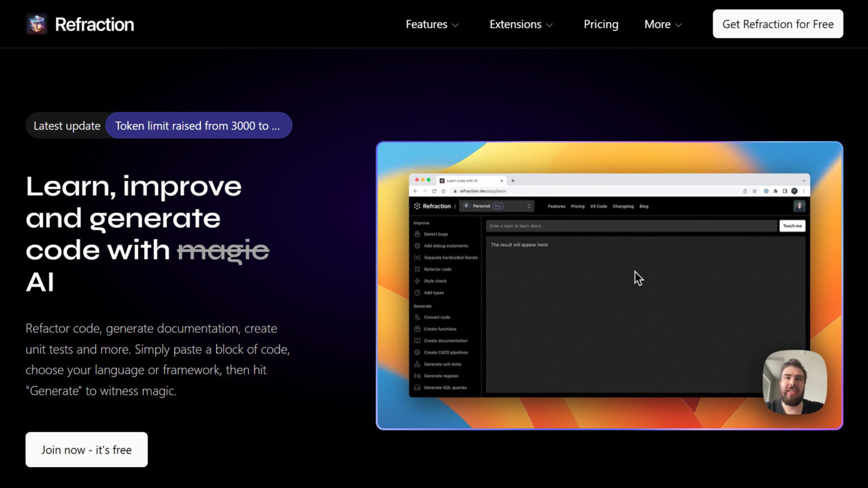Open the Token limit raised update link
The image size is (868, 488).
click(198, 125)
